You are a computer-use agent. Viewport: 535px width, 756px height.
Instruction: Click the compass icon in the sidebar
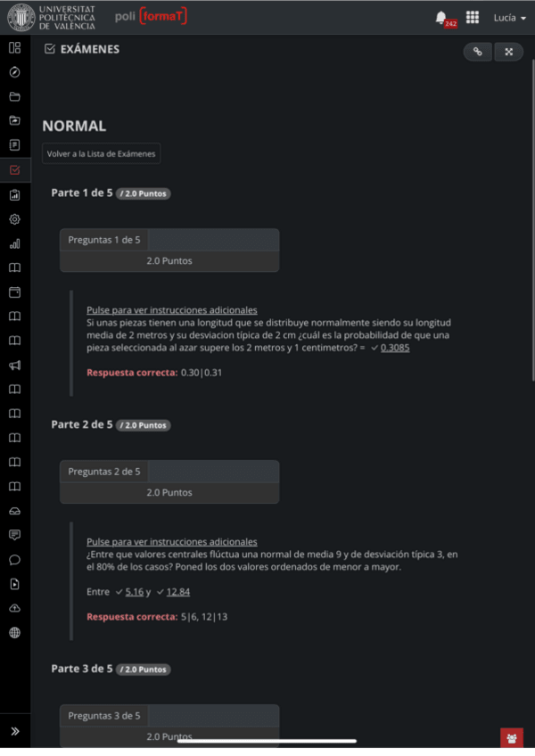click(14, 72)
